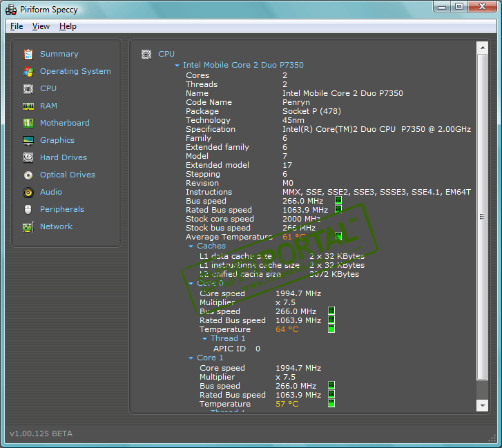The height and width of the screenshot is (448, 502).
Task: Minimize the Piriform Speccy window
Action: [442, 6]
